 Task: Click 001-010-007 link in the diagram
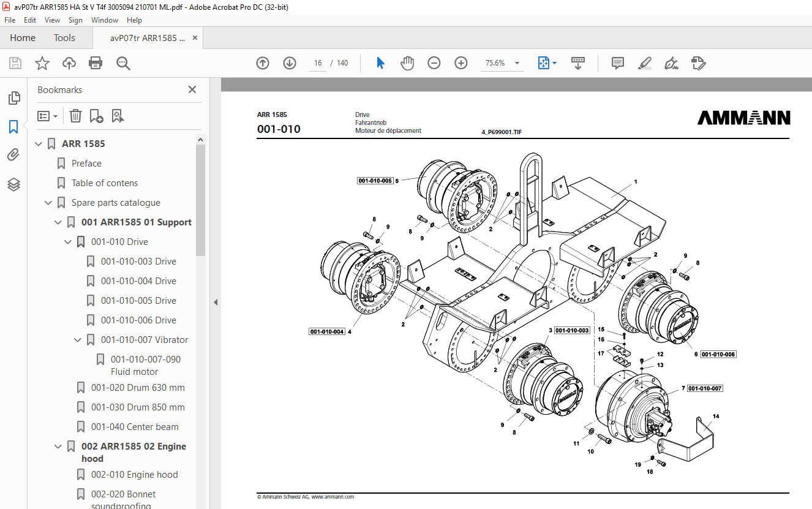pyautogui.click(x=705, y=388)
